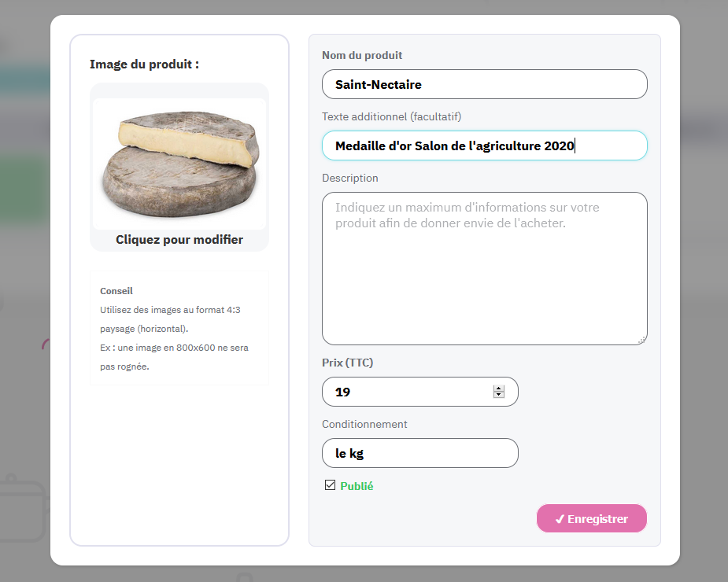Click inside the Description text area
The height and width of the screenshot is (582, 728).
point(484,267)
